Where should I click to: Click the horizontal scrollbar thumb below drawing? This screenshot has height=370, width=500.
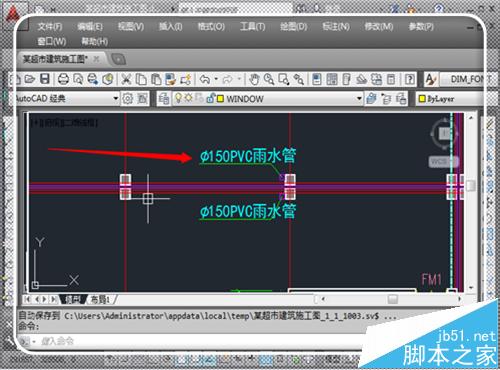pos(393,299)
